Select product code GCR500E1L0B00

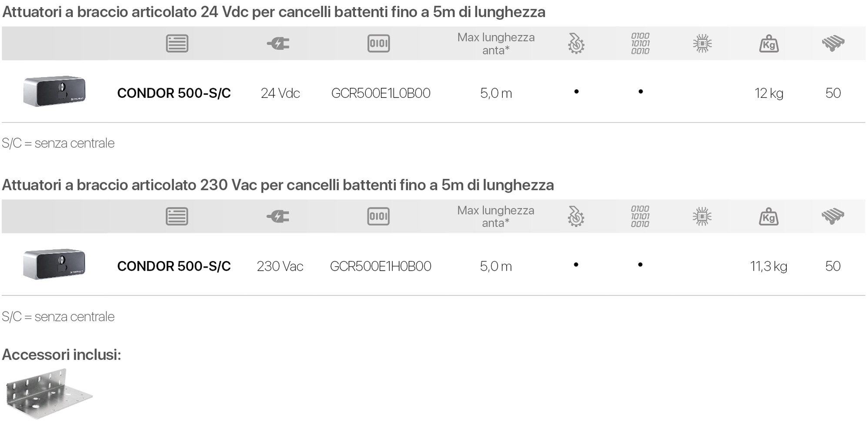point(381,93)
